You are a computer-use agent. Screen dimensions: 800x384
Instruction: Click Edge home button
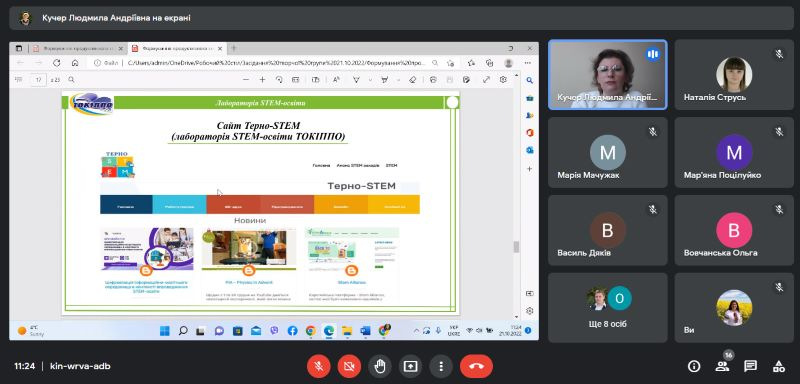(x=75, y=63)
